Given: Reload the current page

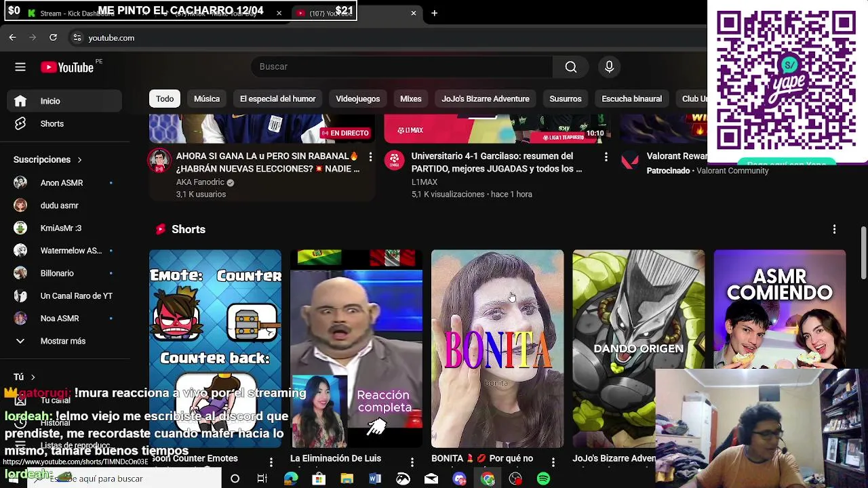Looking at the screenshot, I should 53,38.
